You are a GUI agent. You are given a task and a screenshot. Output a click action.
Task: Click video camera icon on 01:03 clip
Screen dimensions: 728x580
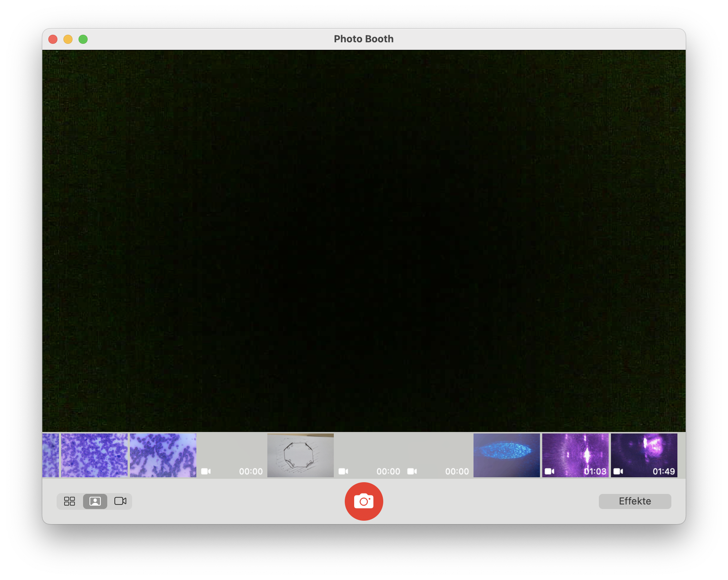tap(549, 471)
